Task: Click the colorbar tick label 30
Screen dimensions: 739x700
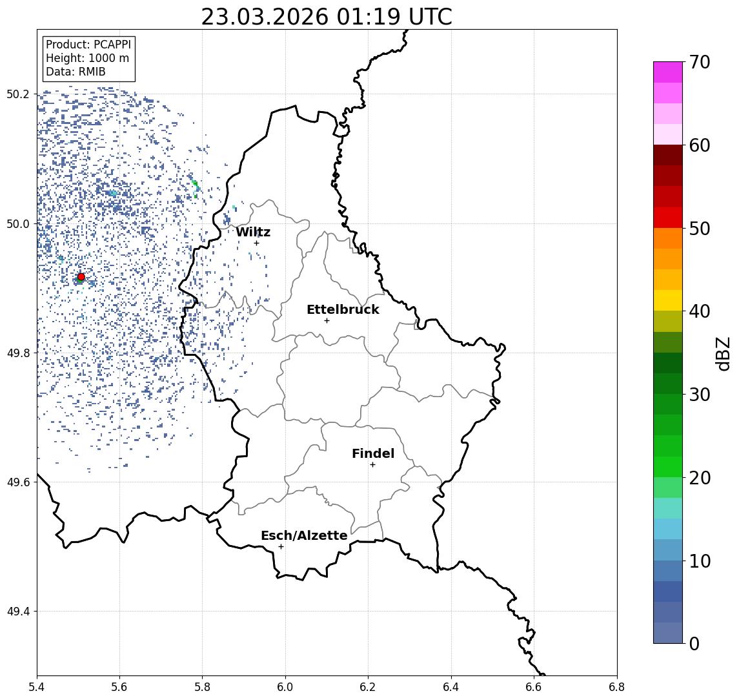Action: coord(700,395)
